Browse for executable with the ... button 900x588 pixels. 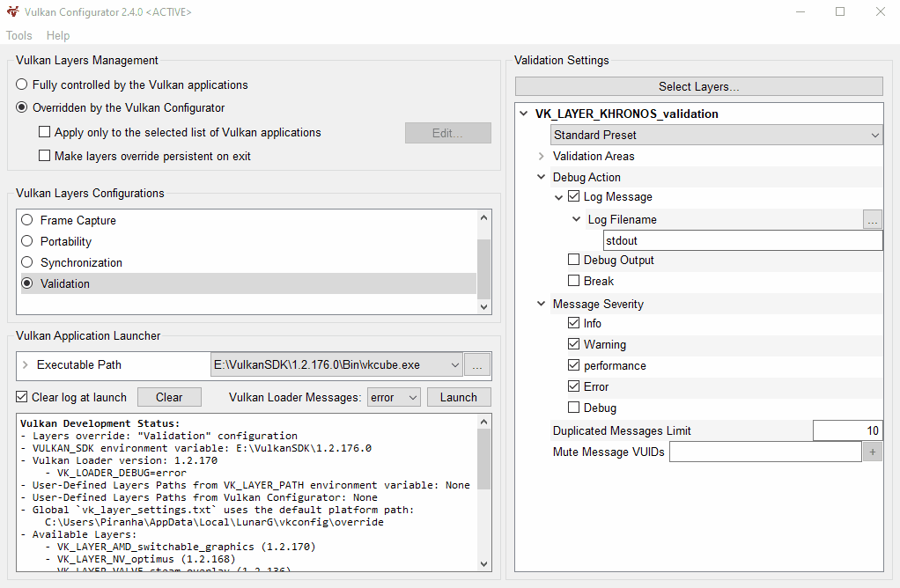tap(477, 364)
